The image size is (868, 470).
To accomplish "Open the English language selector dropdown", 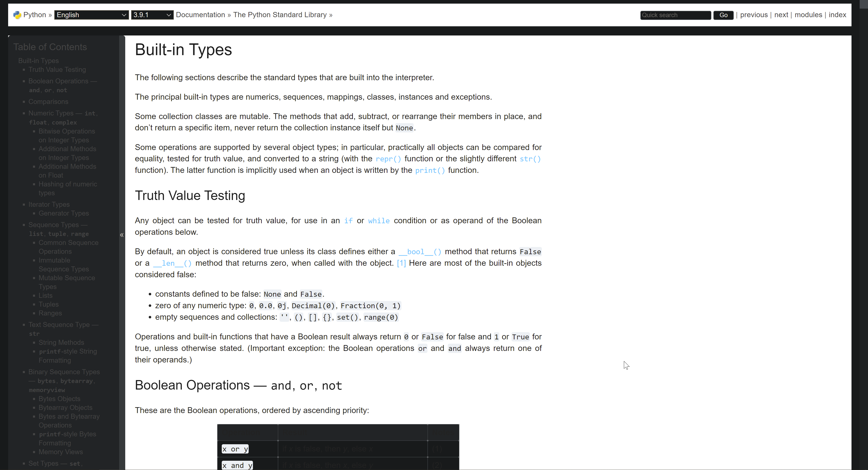I will coord(91,14).
